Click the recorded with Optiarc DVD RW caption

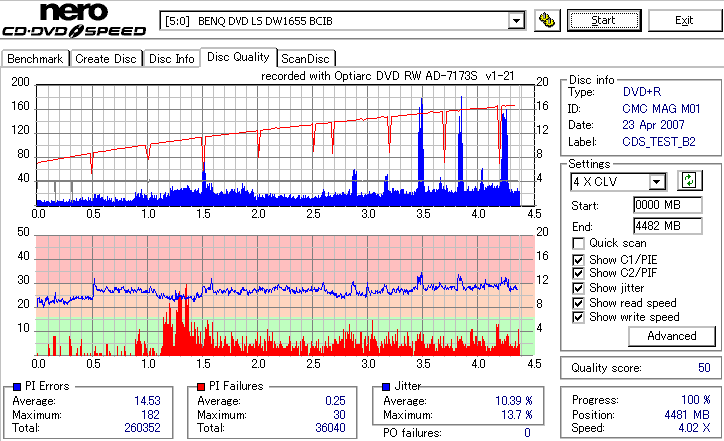388,76
